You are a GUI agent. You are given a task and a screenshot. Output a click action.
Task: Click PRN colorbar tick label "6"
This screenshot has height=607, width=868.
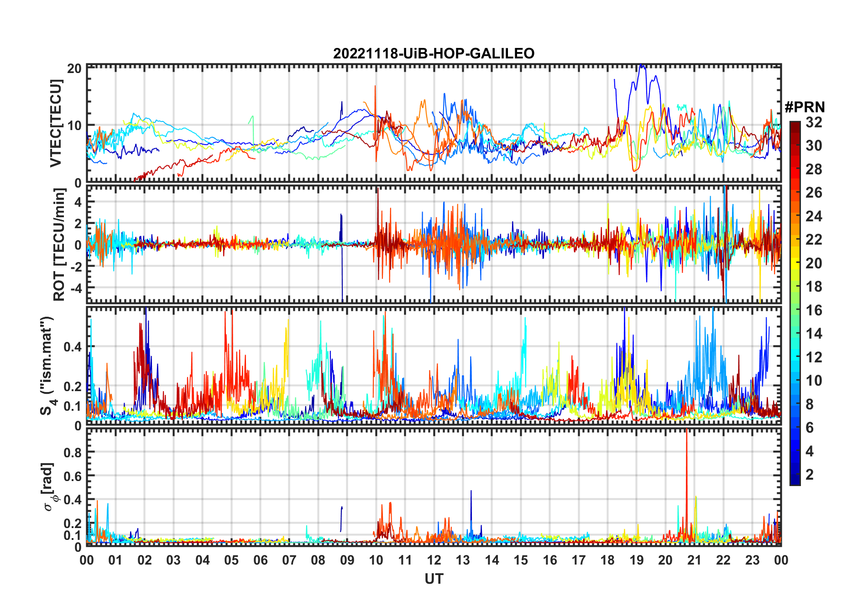810,428
